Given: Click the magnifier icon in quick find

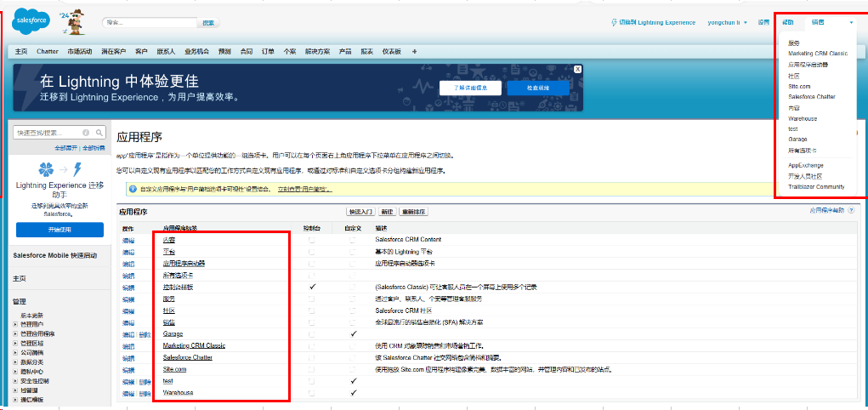Looking at the screenshot, I should click(99, 133).
